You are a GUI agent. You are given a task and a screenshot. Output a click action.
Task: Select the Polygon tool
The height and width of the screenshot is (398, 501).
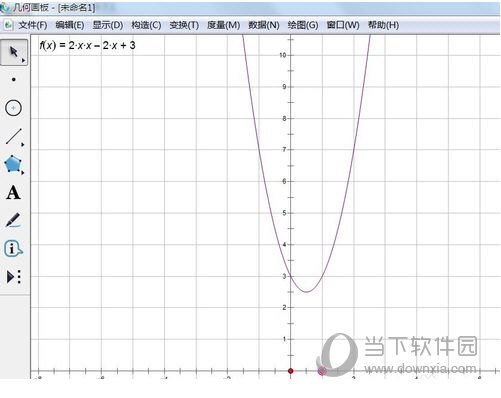point(13,164)
